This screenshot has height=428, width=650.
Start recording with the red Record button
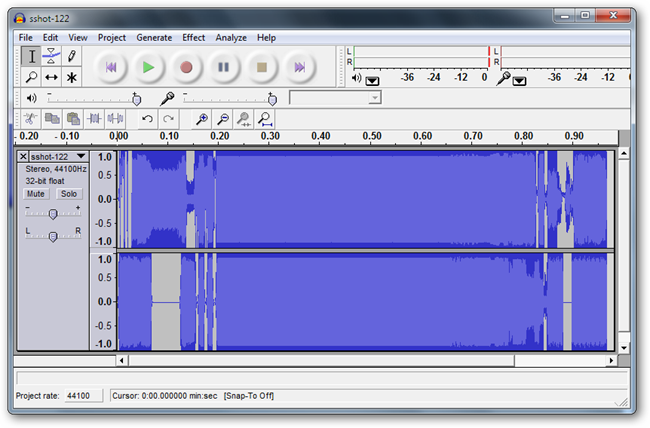click(186, 67)
